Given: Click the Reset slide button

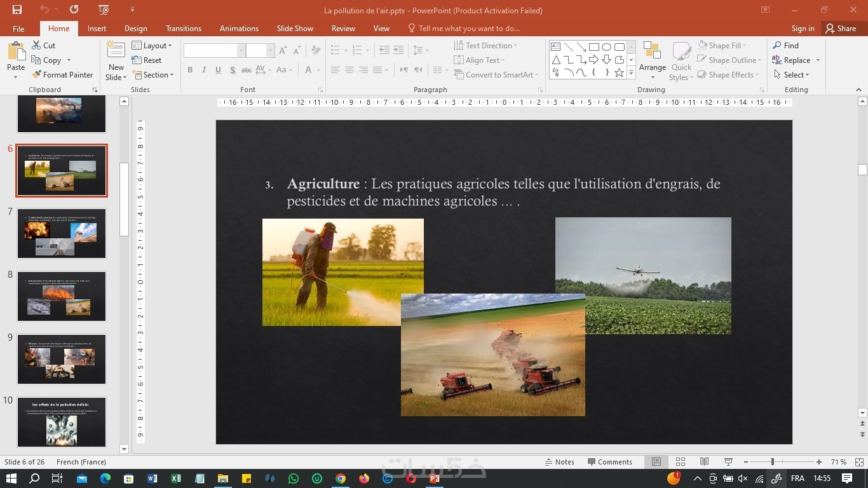Looking at the screenshot, I should [x=147, y=60].
